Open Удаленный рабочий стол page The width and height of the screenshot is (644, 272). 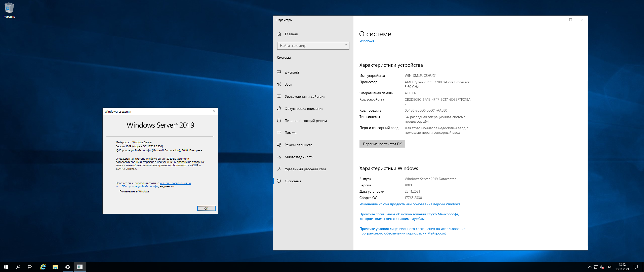coord(313,169)
